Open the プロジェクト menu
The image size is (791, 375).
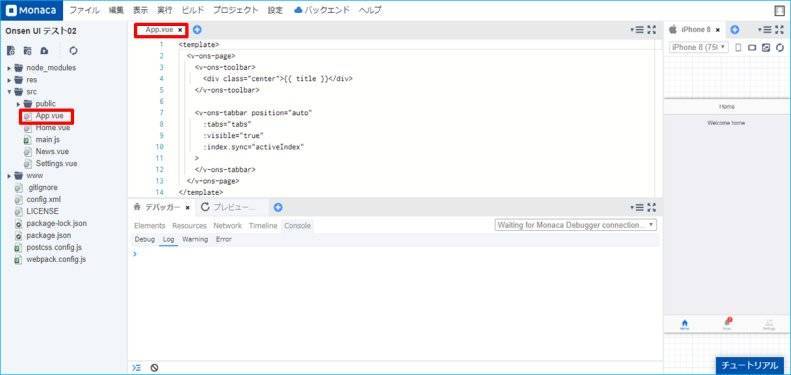(x=235, y=10)
